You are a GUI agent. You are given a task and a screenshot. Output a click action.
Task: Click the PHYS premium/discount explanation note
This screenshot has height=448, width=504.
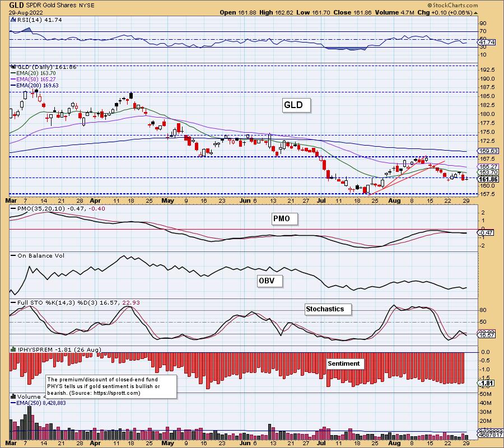111,386
